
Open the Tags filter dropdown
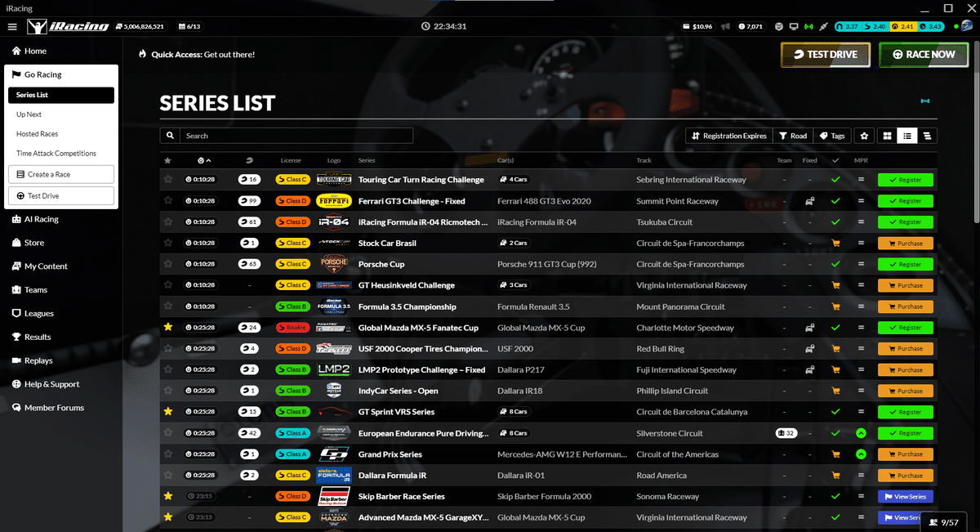point(832,136)
